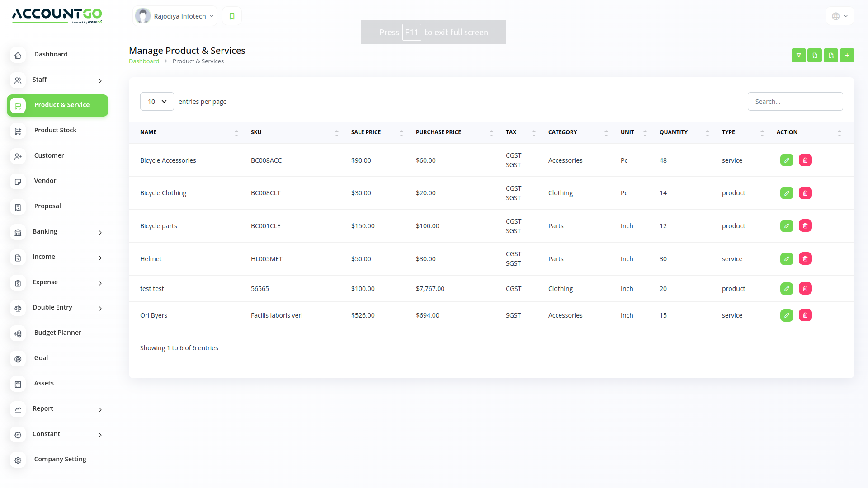
Task: Create a new product with the plus icon
Action: [847, 55]
